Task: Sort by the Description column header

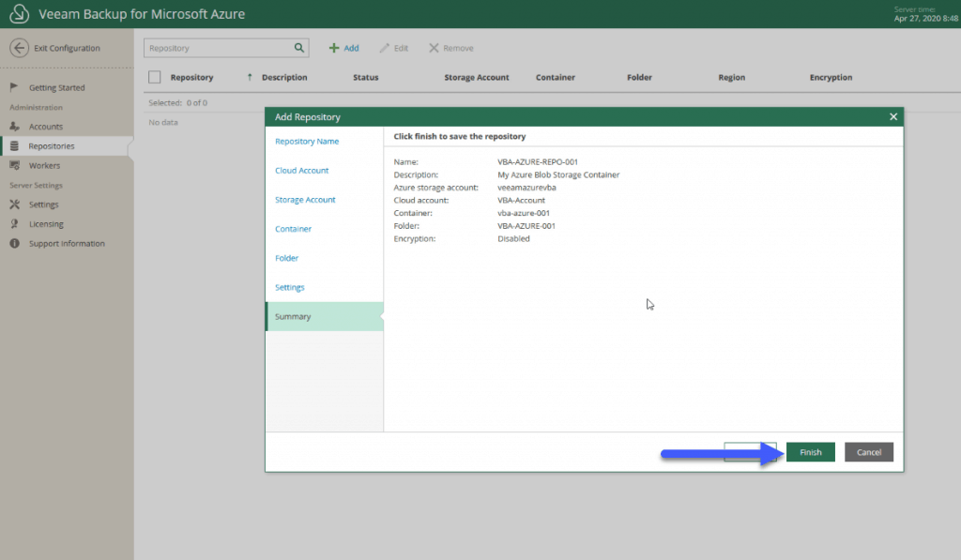Action: [284, 77]
